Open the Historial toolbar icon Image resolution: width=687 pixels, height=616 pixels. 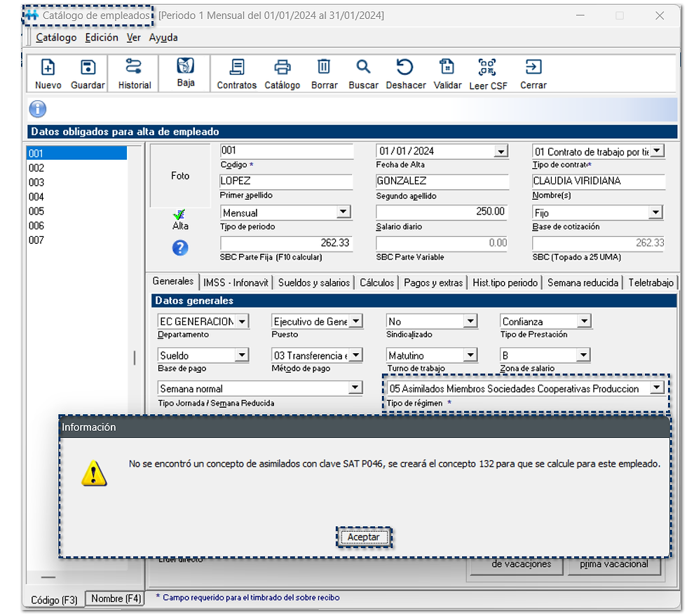pos(134,68)
